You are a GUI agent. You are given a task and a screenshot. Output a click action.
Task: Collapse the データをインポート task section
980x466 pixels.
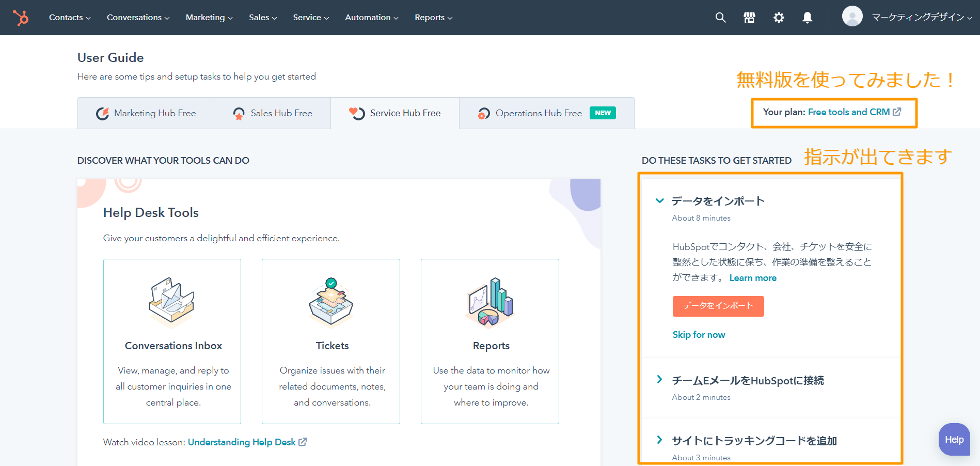pyautogui.click(x=659, y=201)
